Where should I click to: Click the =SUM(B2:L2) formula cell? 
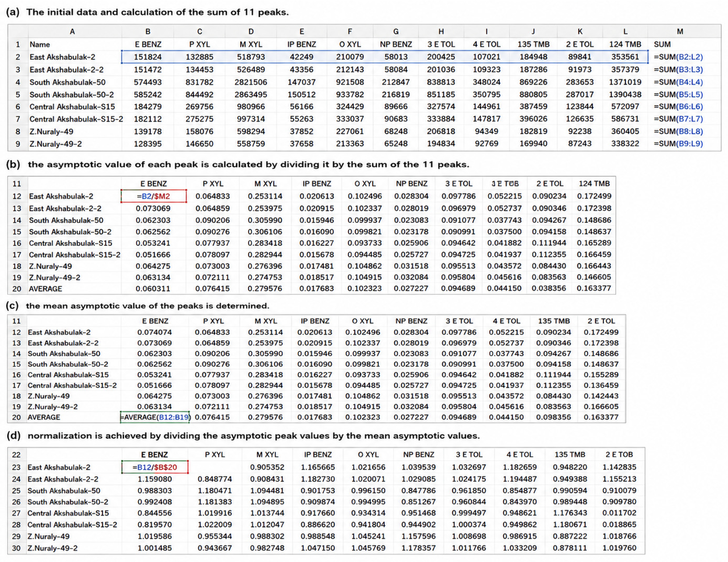pyautogui.click(x=678, y=57)
